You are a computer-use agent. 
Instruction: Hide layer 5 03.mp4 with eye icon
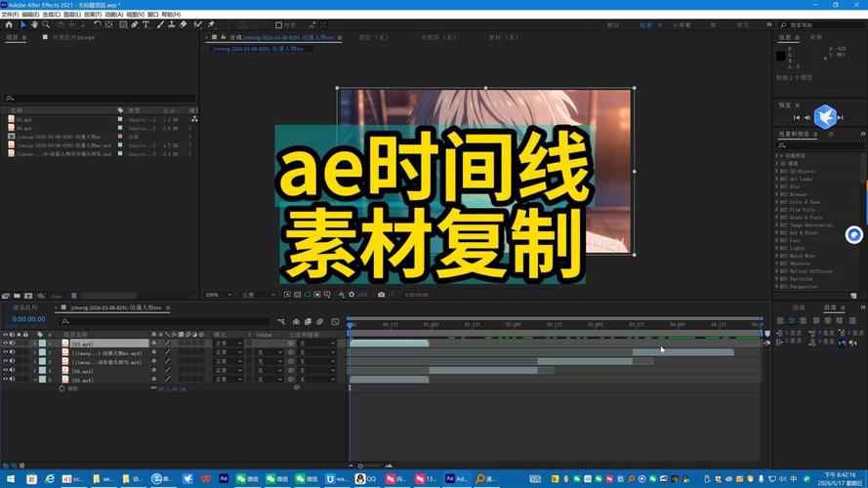6,379
